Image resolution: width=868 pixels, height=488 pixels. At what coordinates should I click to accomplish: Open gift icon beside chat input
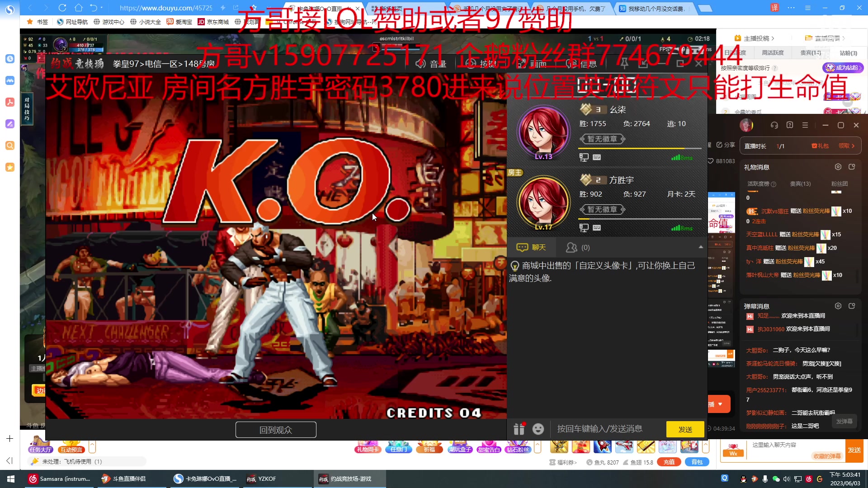(x=519, y=428)
